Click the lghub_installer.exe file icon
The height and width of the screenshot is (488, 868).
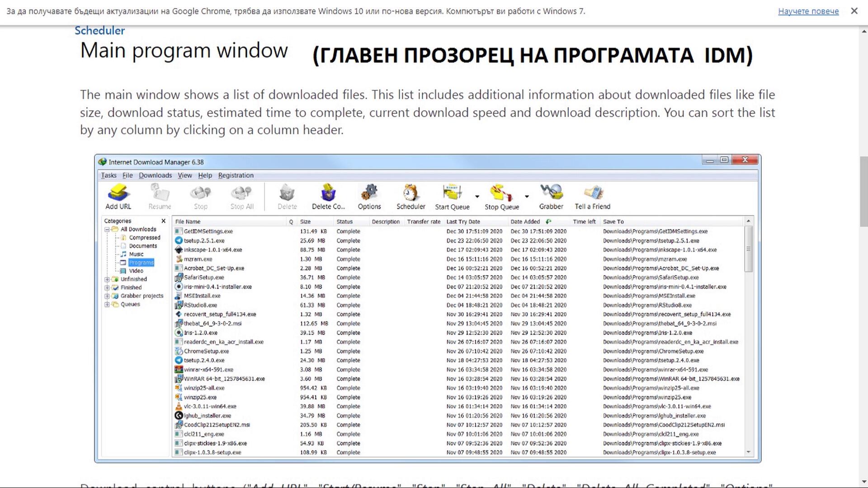click(x=179, y=416)
